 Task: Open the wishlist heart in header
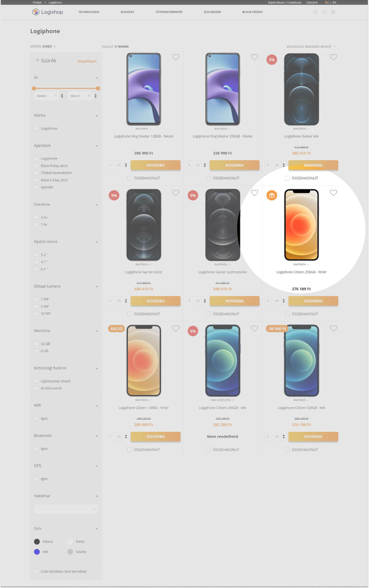coord(324,12)
